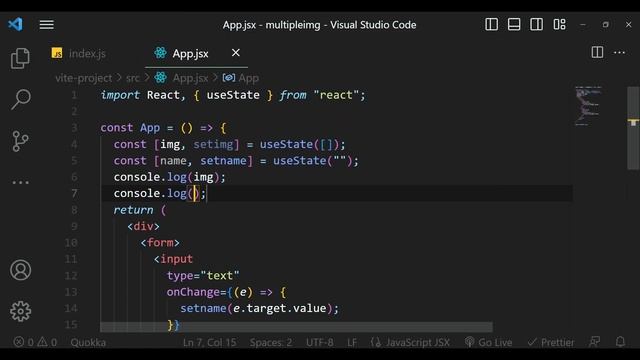This screenshot has height=360, width=640.
Task: Click type="text" attribute on line 12
Action: click(x=203, y=276)
